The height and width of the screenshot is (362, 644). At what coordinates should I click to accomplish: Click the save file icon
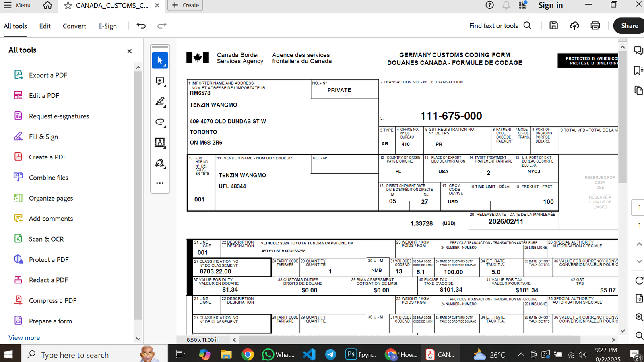pos(554,26)
